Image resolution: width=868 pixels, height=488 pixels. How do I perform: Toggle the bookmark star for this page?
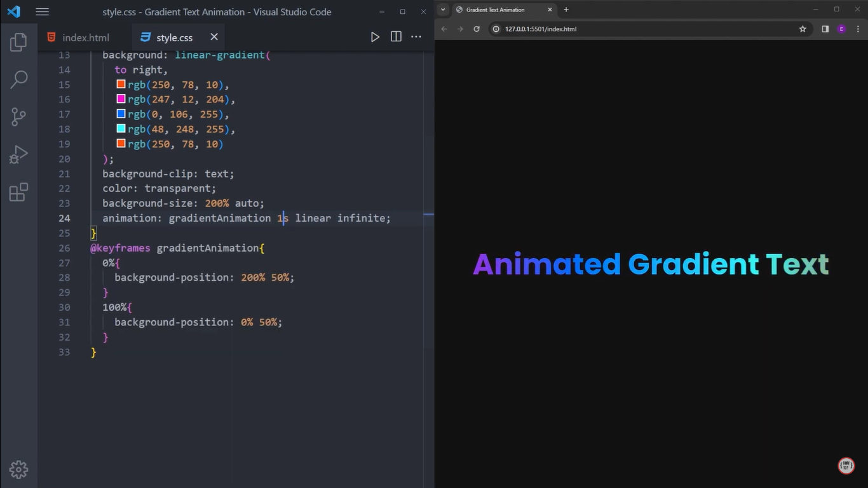[x=802, y=29]
